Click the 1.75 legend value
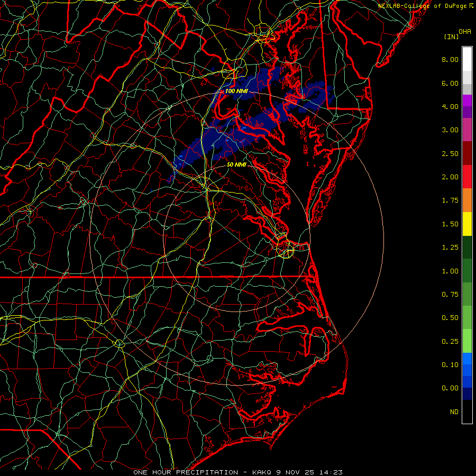The image size is (476, 476). pos(450,200)
